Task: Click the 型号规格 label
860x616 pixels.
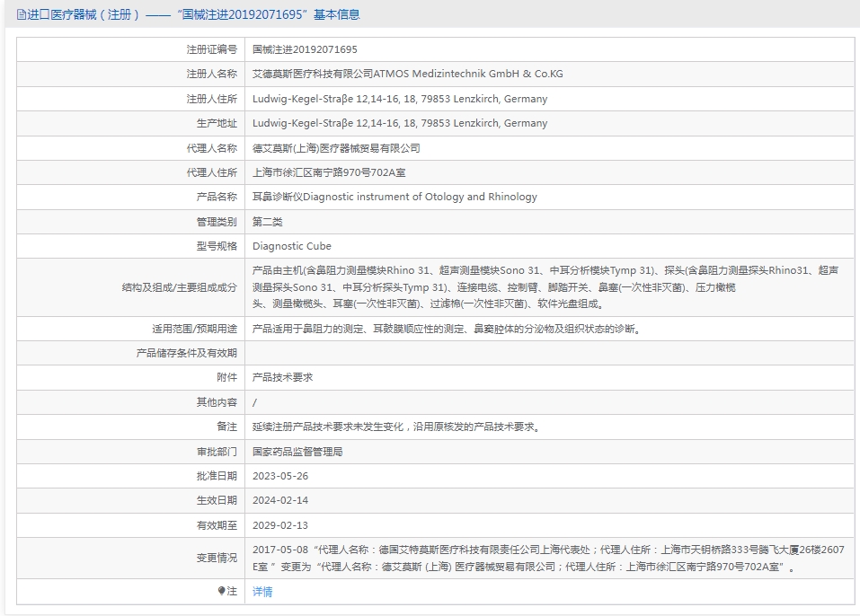Action: (217, 245)
